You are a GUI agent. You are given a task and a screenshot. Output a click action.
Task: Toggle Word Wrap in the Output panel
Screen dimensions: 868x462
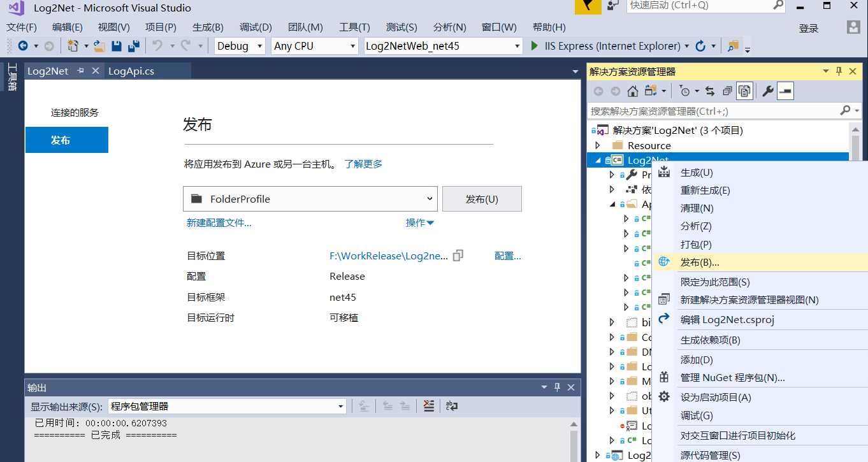(x=452, y=406)
